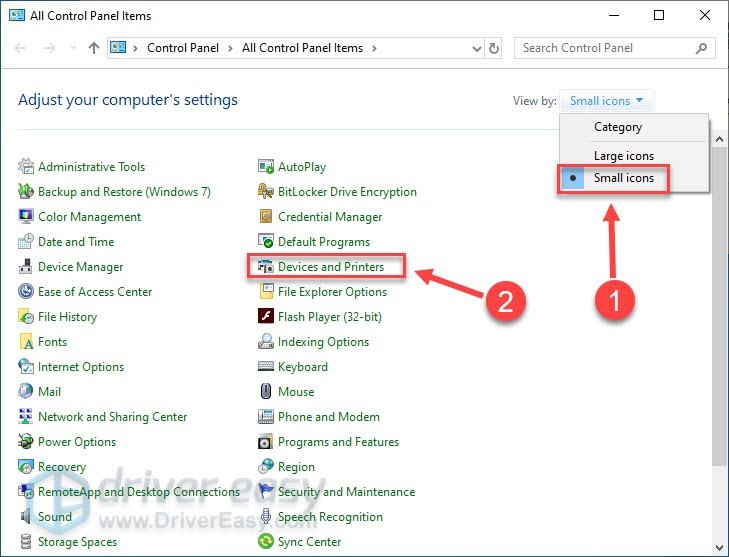Open the Programs and Features link

click(x=338, y=442)
